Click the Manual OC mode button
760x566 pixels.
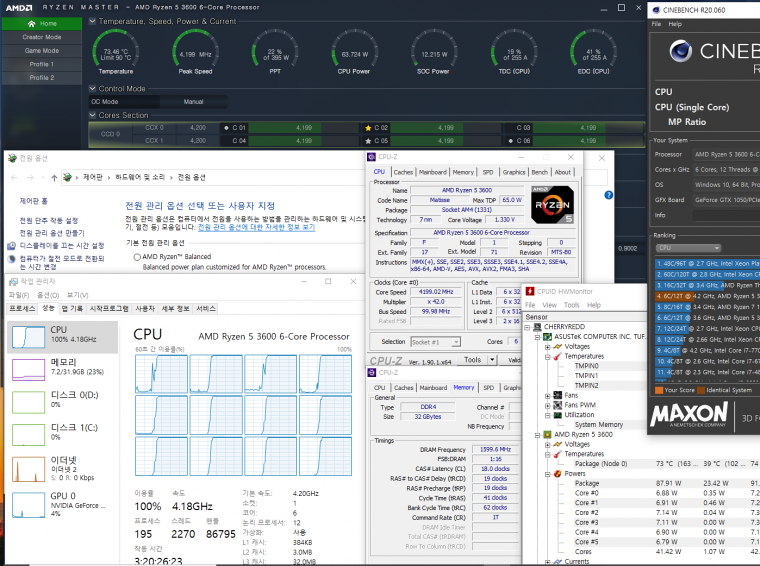pyautogui.click(x=193, y=102)
